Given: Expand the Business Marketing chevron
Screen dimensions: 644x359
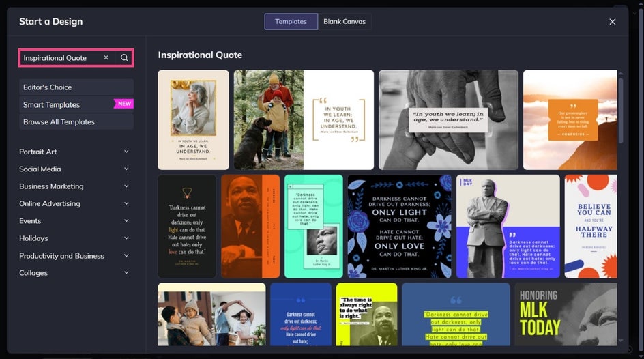Looking at the screenshot, I should click(x=126, y=186).
